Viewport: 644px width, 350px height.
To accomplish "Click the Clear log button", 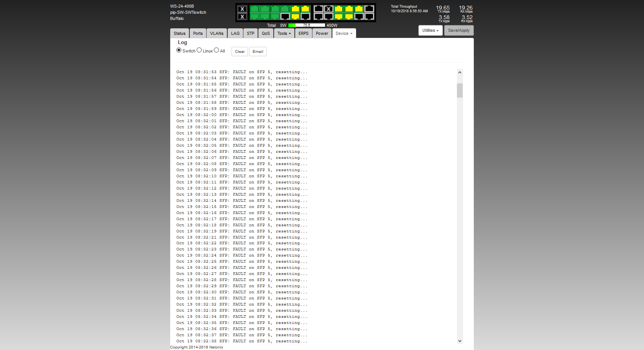I will coord(240,52).
